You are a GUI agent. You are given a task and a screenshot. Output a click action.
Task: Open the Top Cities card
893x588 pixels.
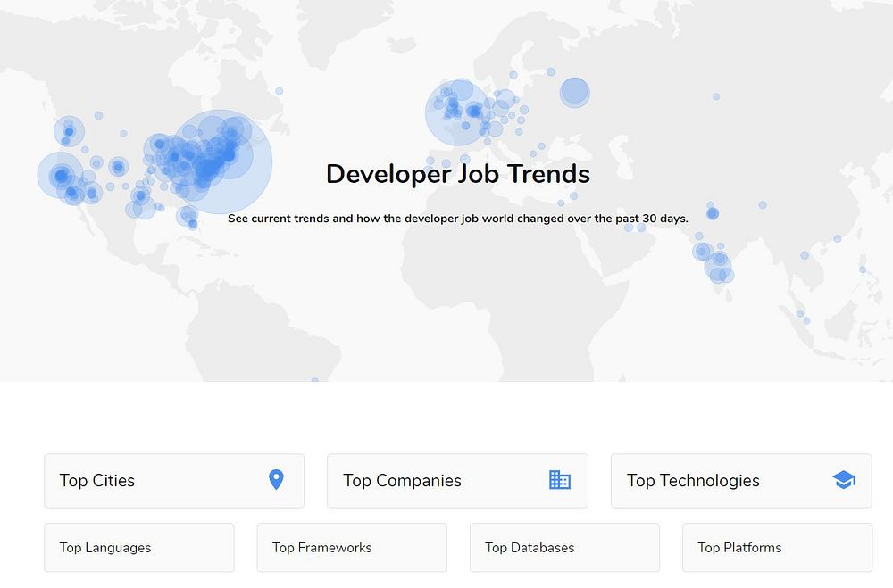(174, 480)
